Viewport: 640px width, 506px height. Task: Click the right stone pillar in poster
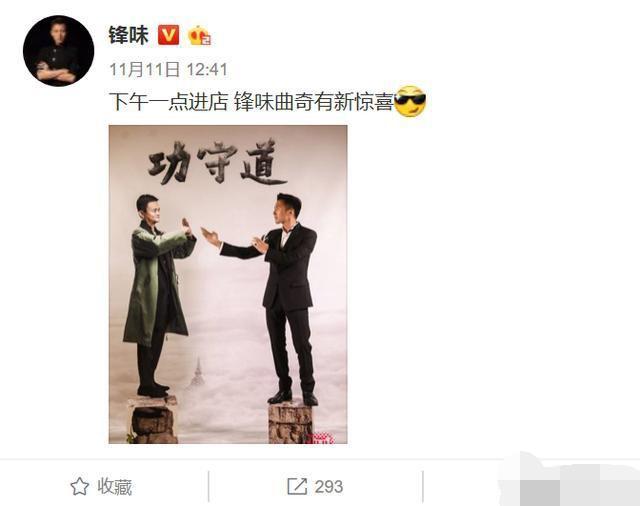click(x=291, y=423)
